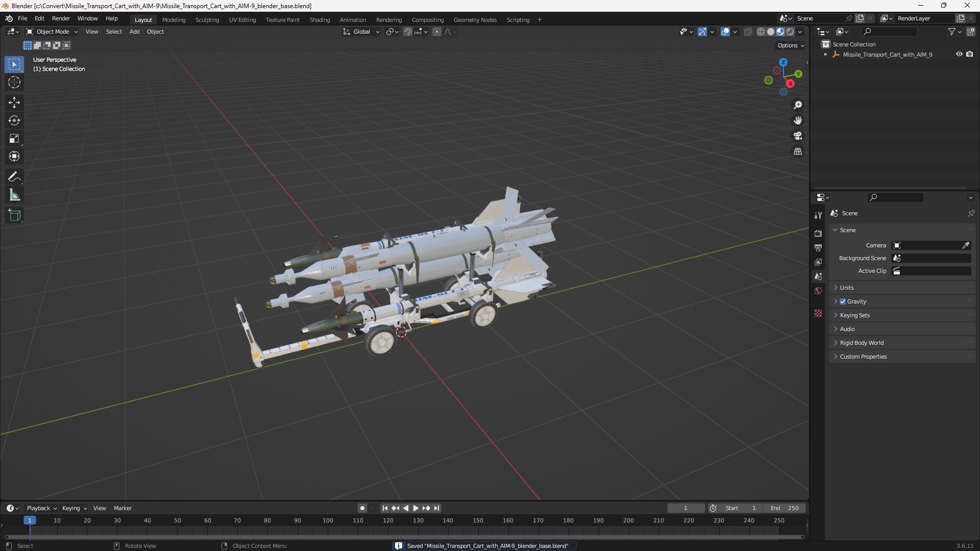Image resolution: width=980 pixels, height=551 pixels.
Task: Open the File menu
Action: pos(22,18)
